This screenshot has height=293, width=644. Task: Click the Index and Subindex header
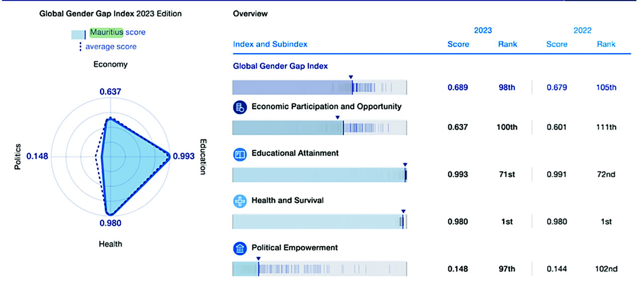pos(270,44)
